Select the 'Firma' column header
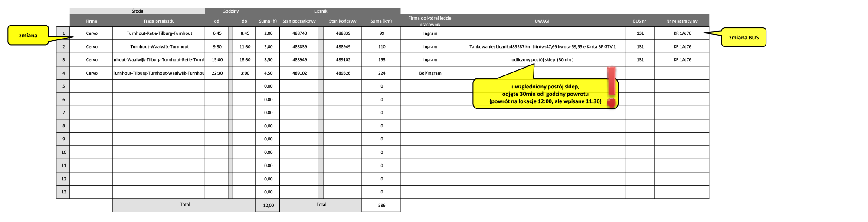Screen dimensions: 868x222 (x=91, y=21)
